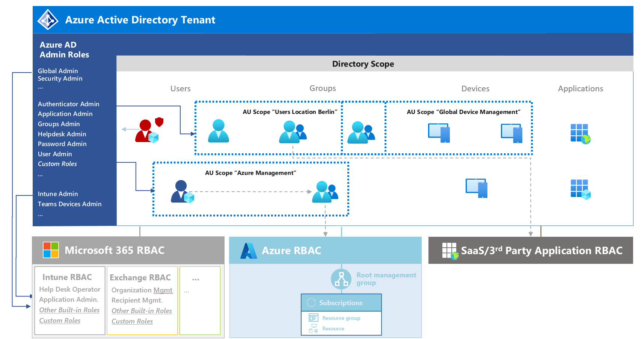
Task: Click the Azure RBAC 'A' logo
Action: pyautogui.click(x=248, y=251)
